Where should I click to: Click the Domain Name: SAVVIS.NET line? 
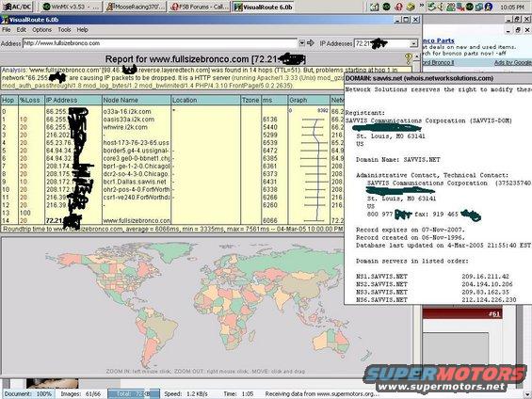(x=397, y=160)
